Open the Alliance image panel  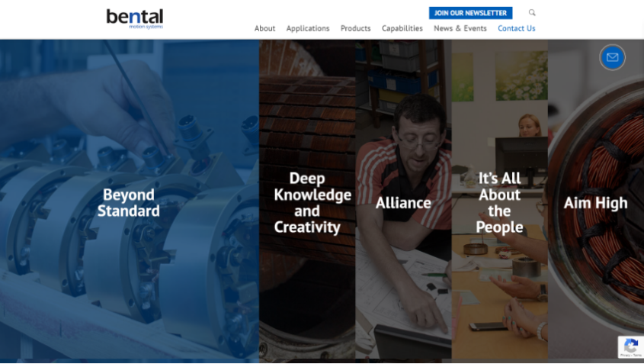click(x=403, y=199)
